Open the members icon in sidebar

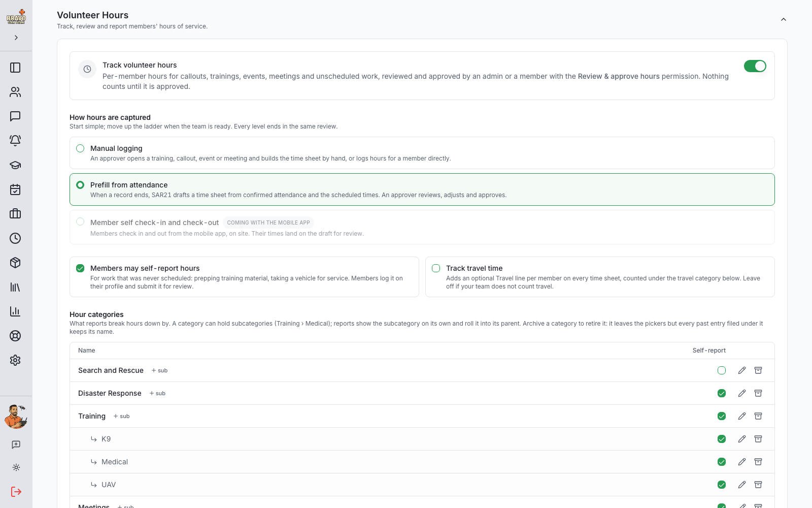(15, 92)
